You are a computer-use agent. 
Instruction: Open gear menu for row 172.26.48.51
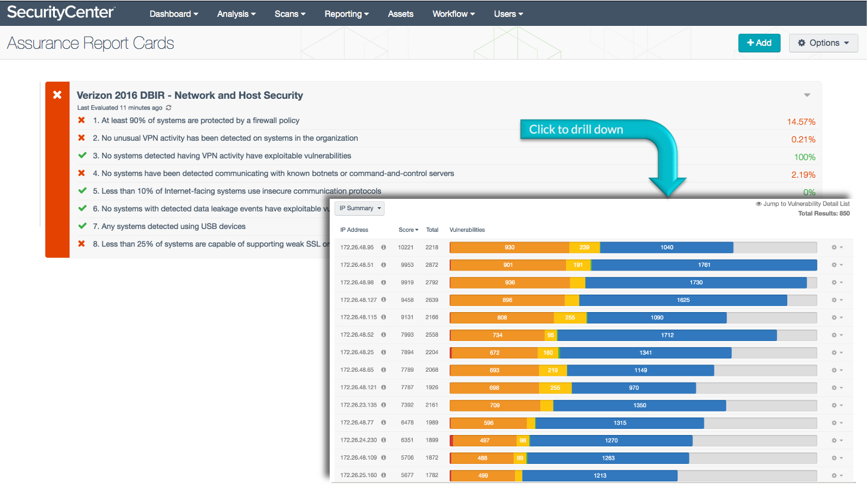(837, 264)
